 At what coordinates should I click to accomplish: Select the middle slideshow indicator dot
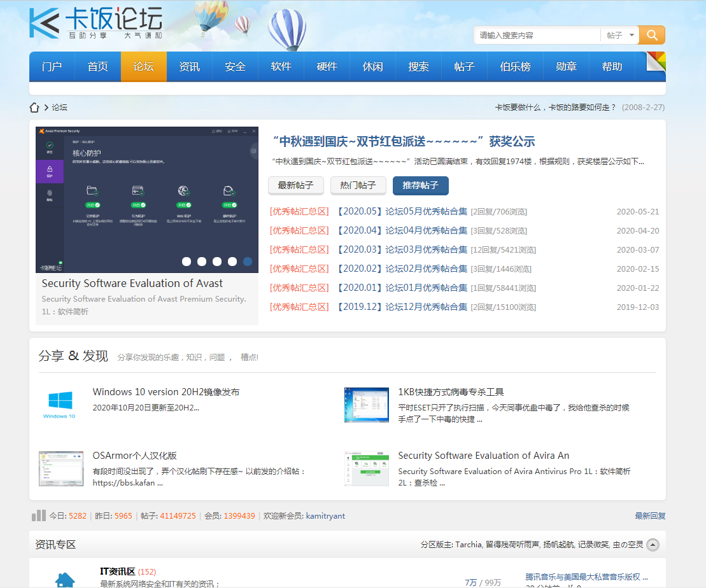tap(217, 262)
